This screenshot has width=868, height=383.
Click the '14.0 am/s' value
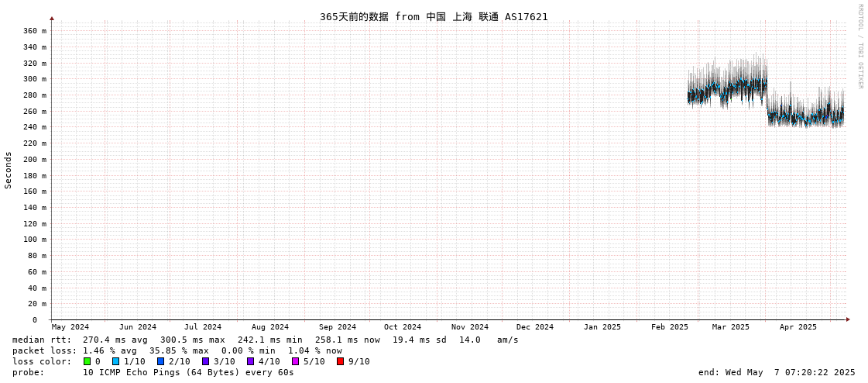point(489,340)
